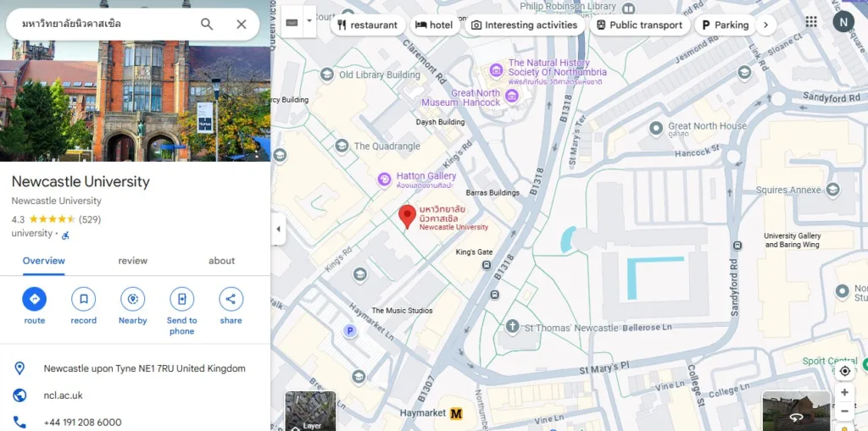
Task: Click the search magnifier icon
Action: pos(207,25)
